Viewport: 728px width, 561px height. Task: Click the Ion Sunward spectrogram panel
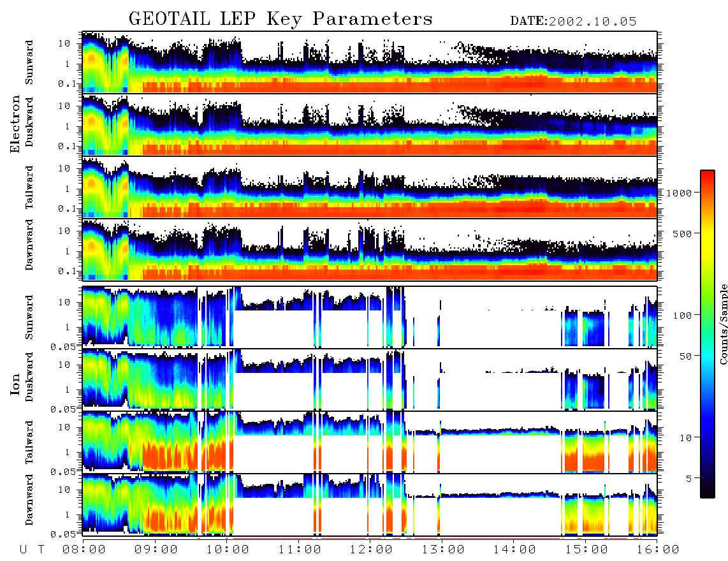(x=370, y=317)
